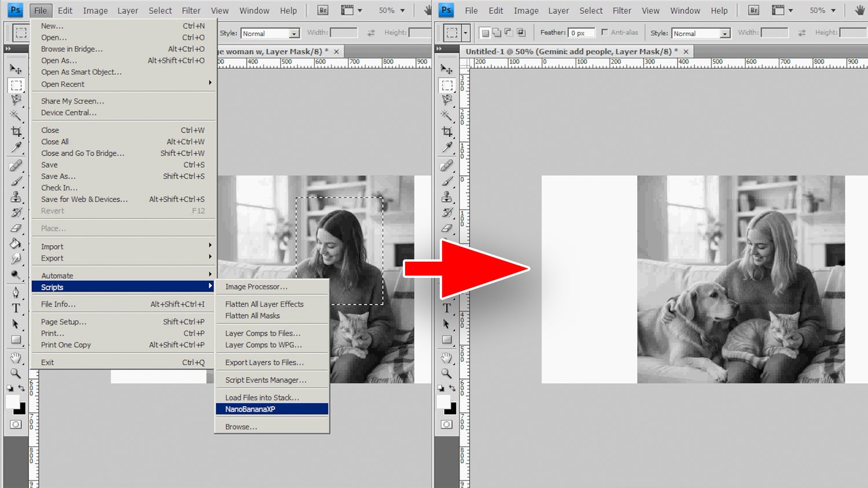
Task: Choose New selection mode in right options bar
Action: (486, 33)
